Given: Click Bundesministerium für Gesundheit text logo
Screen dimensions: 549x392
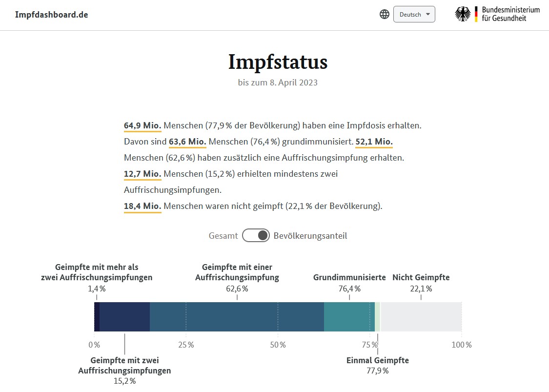Looking at the screenshot, I should [x=510, y=14].
